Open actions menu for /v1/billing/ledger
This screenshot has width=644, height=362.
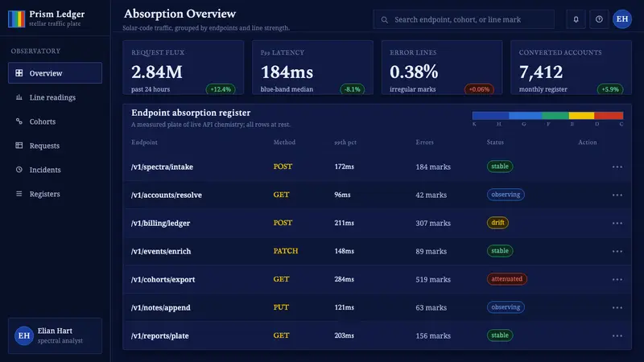pyautogui.click(x=617, y=224)
